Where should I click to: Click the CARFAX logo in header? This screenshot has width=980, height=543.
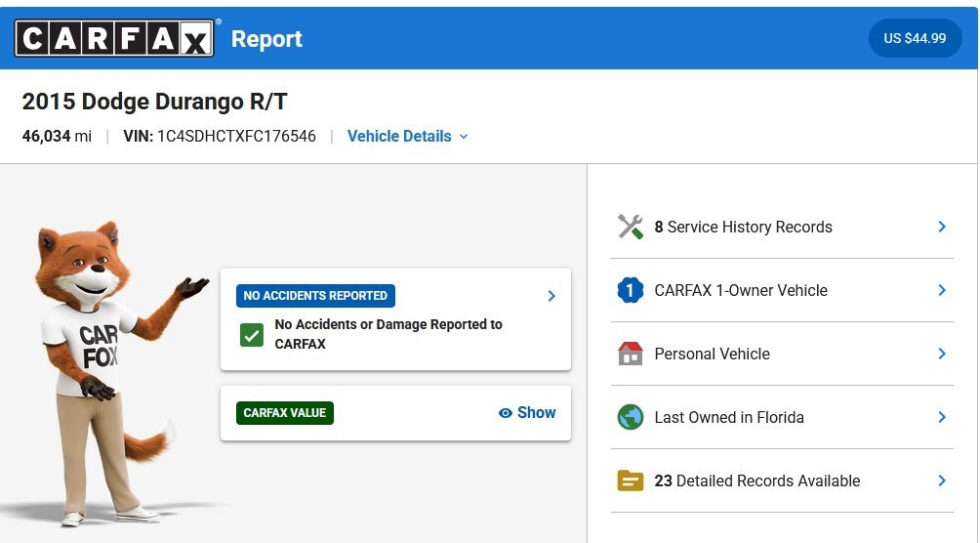[x=114, y=38]
